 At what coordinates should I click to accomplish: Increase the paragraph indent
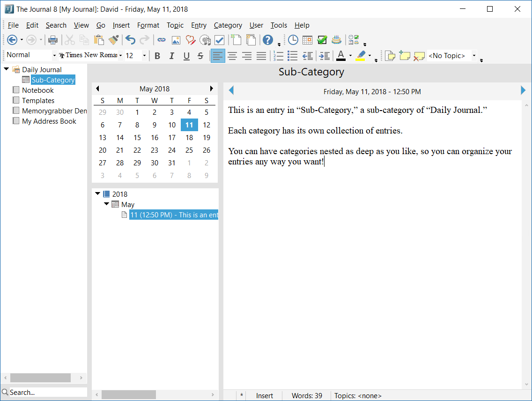point(325,56)
